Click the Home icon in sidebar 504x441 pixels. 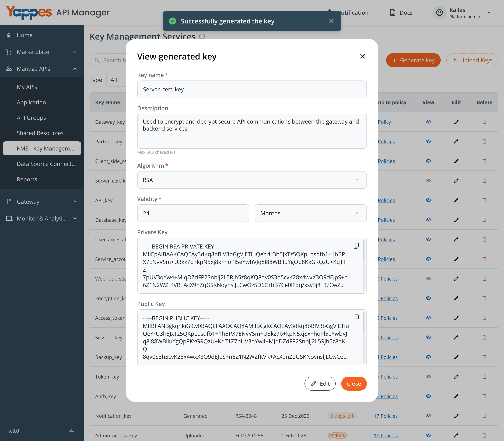point(9,35)
